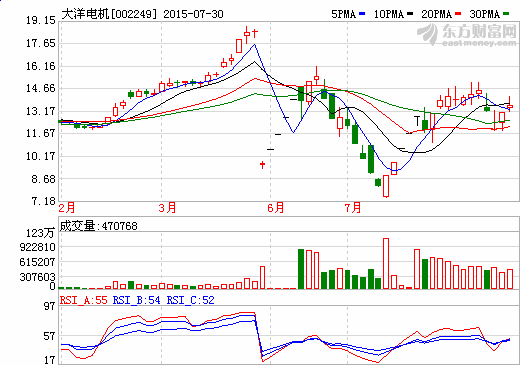The image size is (520, 365).
Task: Click the RSI_C:52 indicator label
Action: (191, 300)
